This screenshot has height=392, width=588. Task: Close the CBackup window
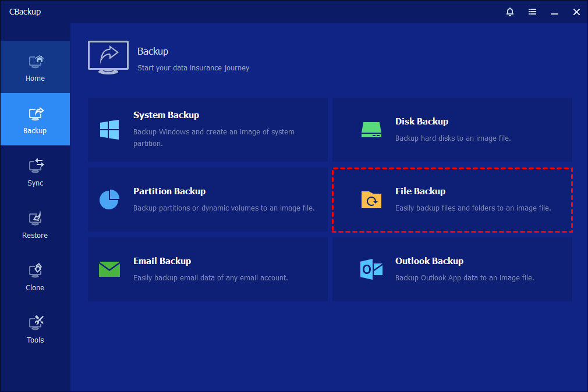pyautogui.click(x=576, y=12)
